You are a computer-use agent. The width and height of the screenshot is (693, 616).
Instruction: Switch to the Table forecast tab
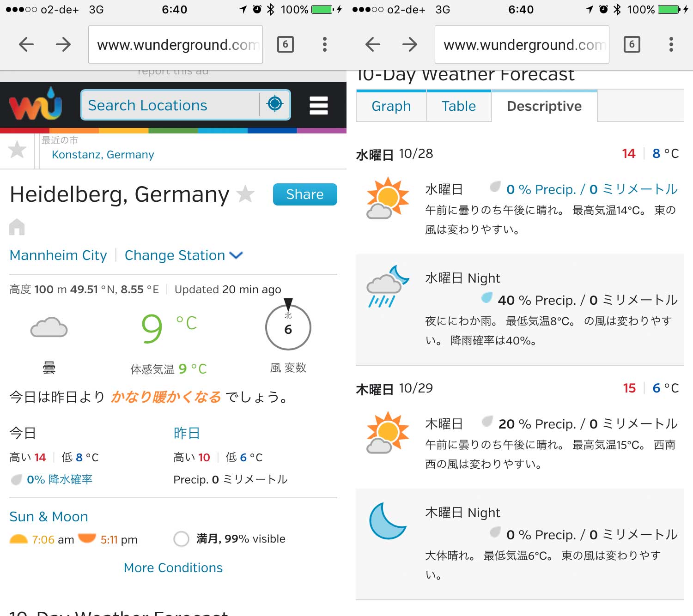[x=459, y=106]
